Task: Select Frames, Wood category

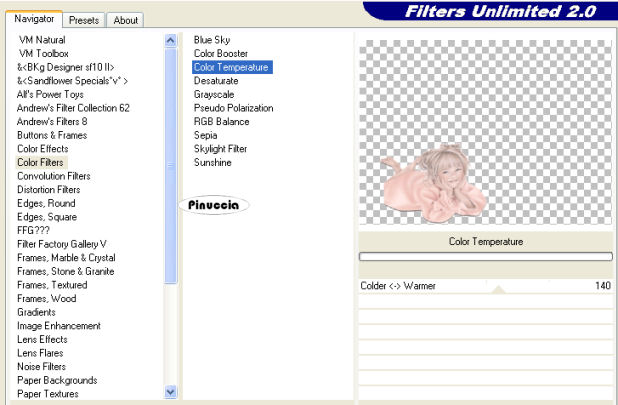Action: pyautogui.click(x=47, y=299)
